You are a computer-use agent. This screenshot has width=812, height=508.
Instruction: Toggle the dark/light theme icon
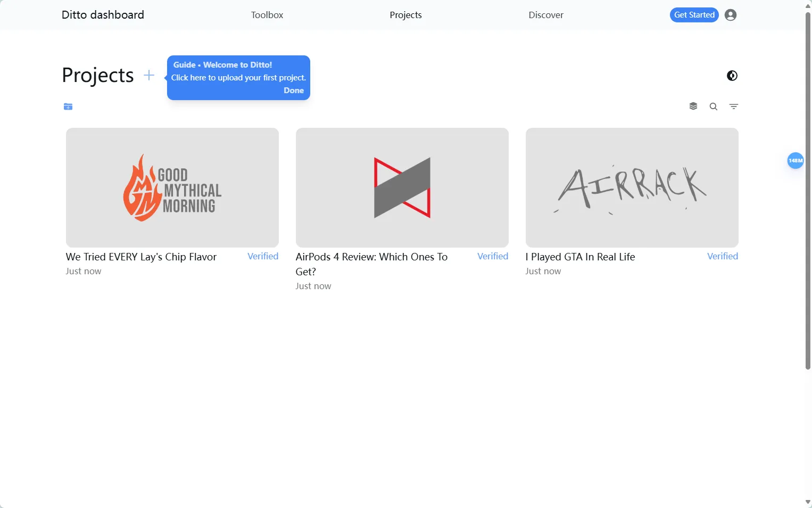pyautogui.click(x=732, y=76)
